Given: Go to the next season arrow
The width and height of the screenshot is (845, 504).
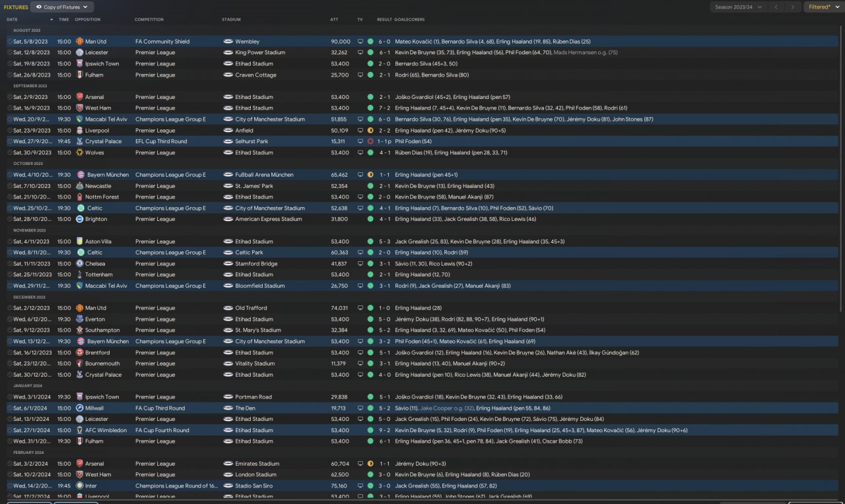Looking at the screenshot, I should point(792,7).
